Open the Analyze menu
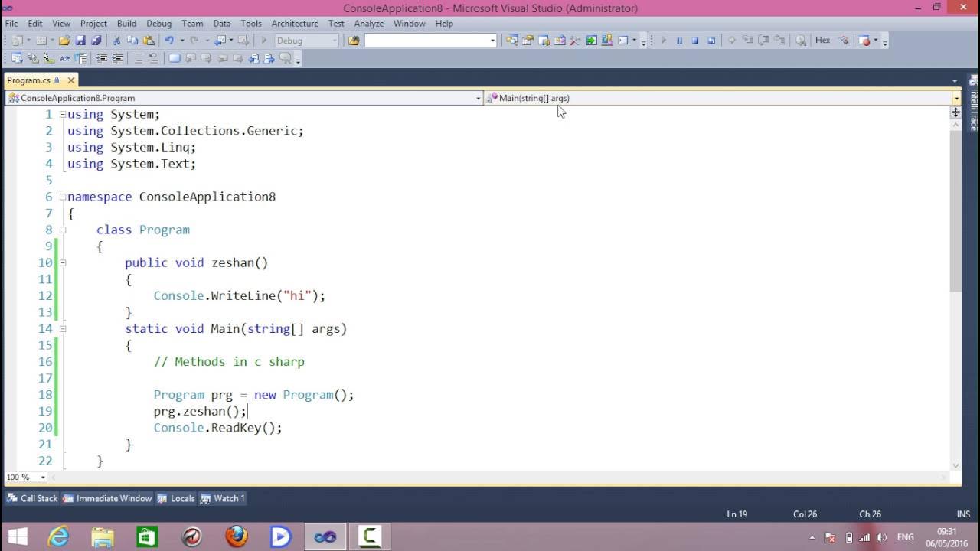The image size is (980, 551). pyautogui.click(x=368, y=24)
